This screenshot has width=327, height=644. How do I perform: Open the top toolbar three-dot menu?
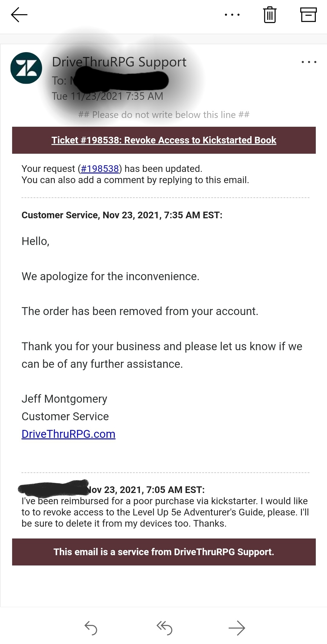point(232,15)
